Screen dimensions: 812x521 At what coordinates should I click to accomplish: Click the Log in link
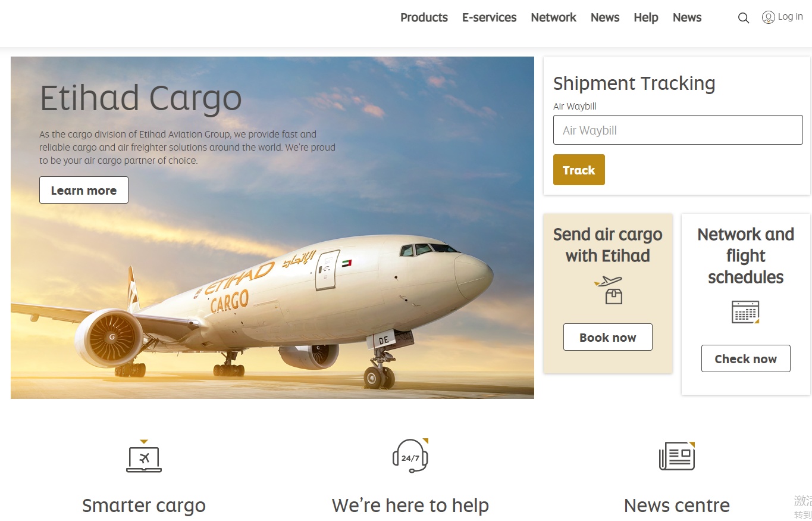click(x=791, y=17)
